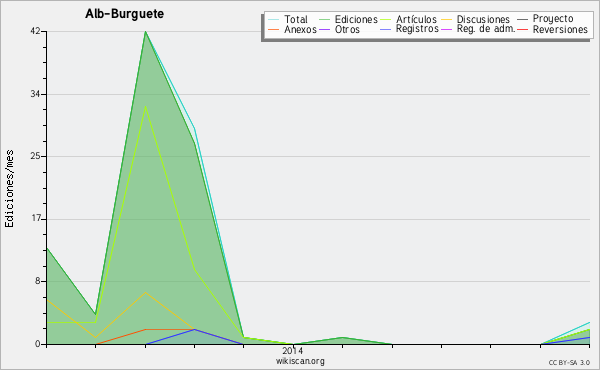The width and height of the screenshot is (600, 370).
Task: Click the 25 y-axis value
Action: point(35,156)
